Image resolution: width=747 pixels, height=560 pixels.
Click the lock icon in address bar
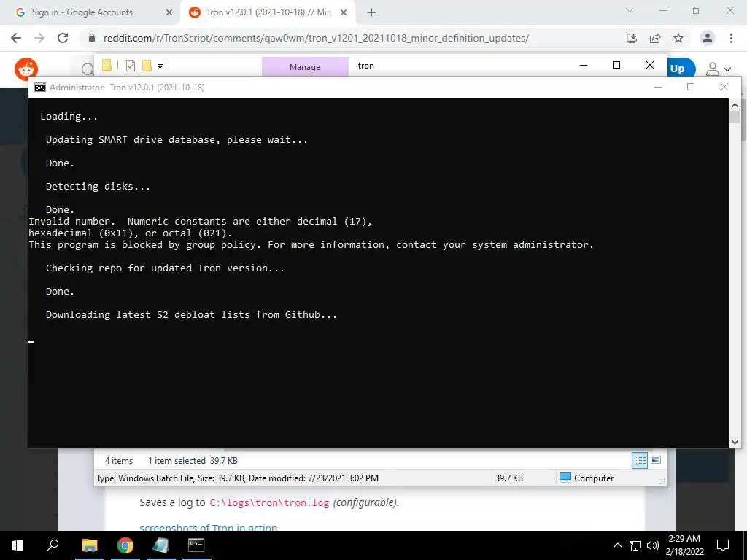pos(92,38)
